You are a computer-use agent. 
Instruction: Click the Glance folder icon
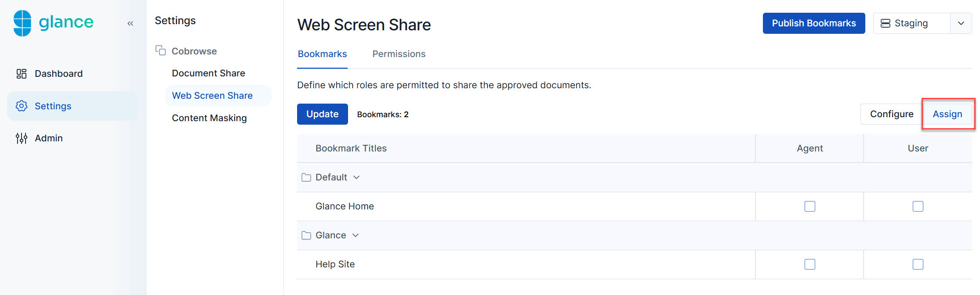(x=306, y=235)
